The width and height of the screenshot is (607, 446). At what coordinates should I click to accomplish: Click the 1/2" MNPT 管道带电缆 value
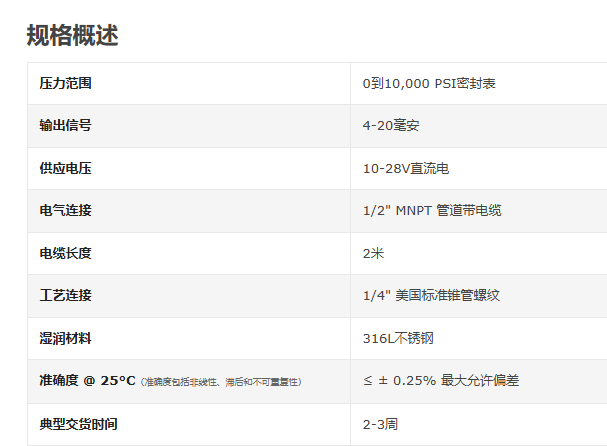(432, 211)
